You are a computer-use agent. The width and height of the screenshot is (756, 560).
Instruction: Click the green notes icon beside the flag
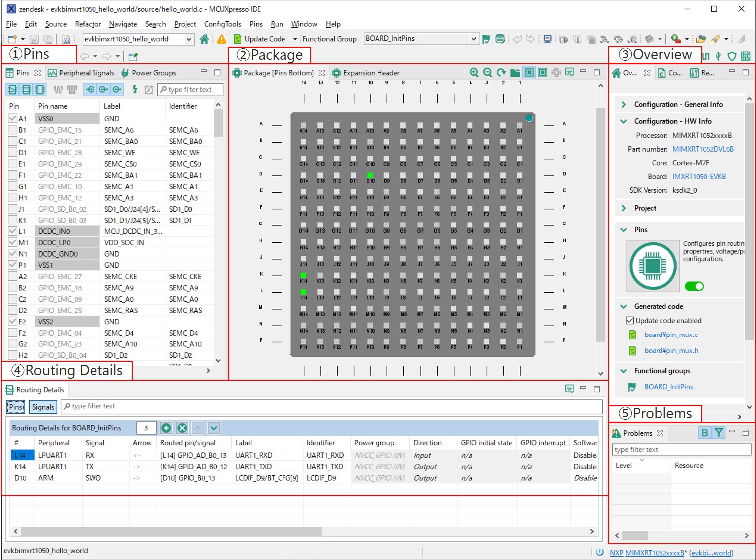[x=500, y=39]
